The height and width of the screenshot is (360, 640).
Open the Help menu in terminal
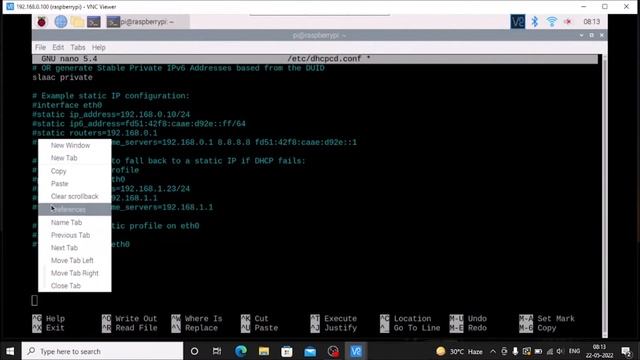[98, 47]
